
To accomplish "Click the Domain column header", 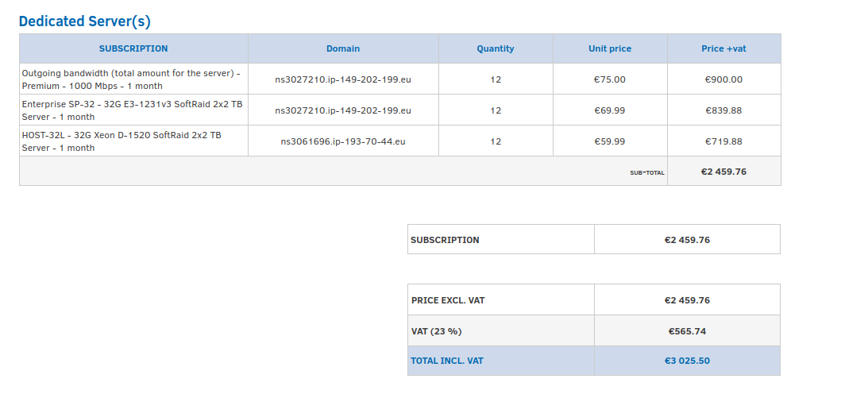I will [343, 48].
